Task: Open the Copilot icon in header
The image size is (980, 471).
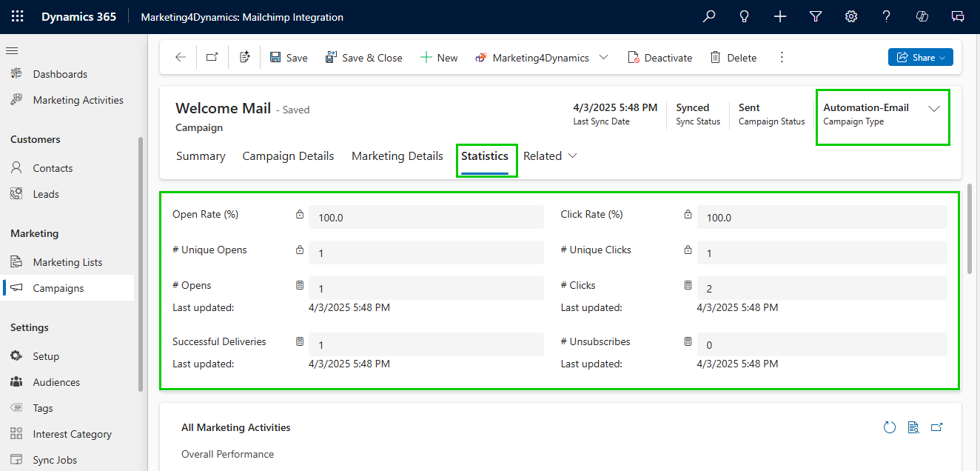Action: 922,16
